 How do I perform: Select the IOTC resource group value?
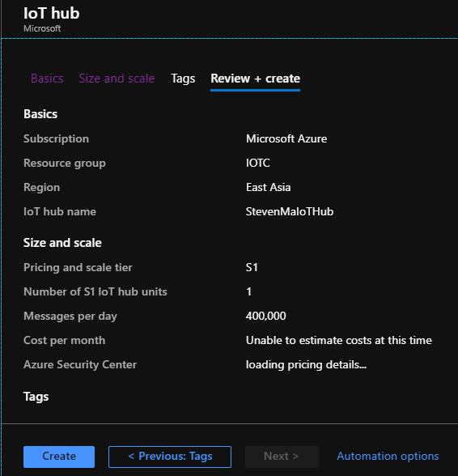(x=257, y=163)
